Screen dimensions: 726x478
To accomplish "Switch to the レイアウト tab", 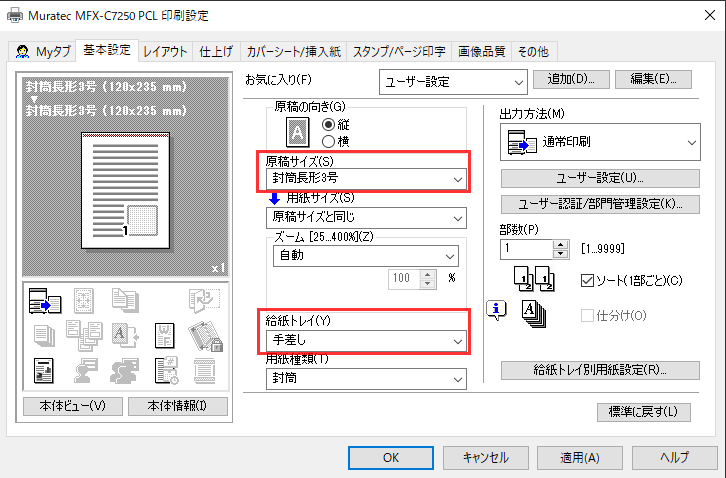I will [x=165, y=51].
